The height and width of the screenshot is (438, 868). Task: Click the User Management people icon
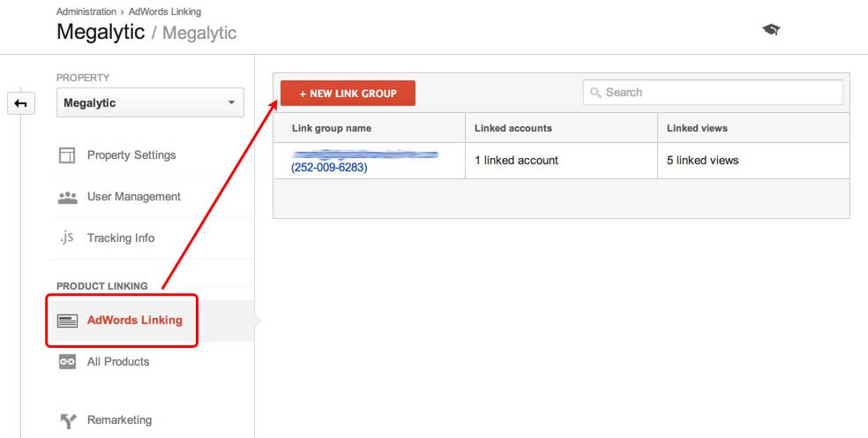[x=67, y=197]
